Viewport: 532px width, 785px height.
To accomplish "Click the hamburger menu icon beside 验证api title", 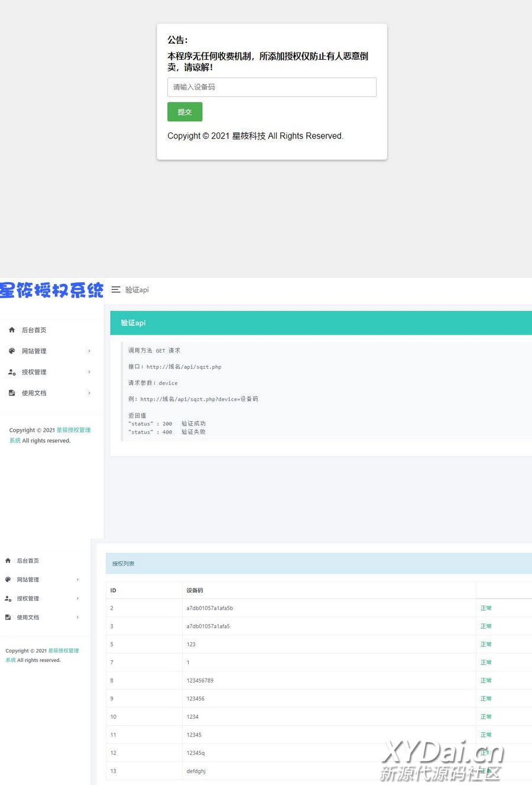I will pos(116,290).
